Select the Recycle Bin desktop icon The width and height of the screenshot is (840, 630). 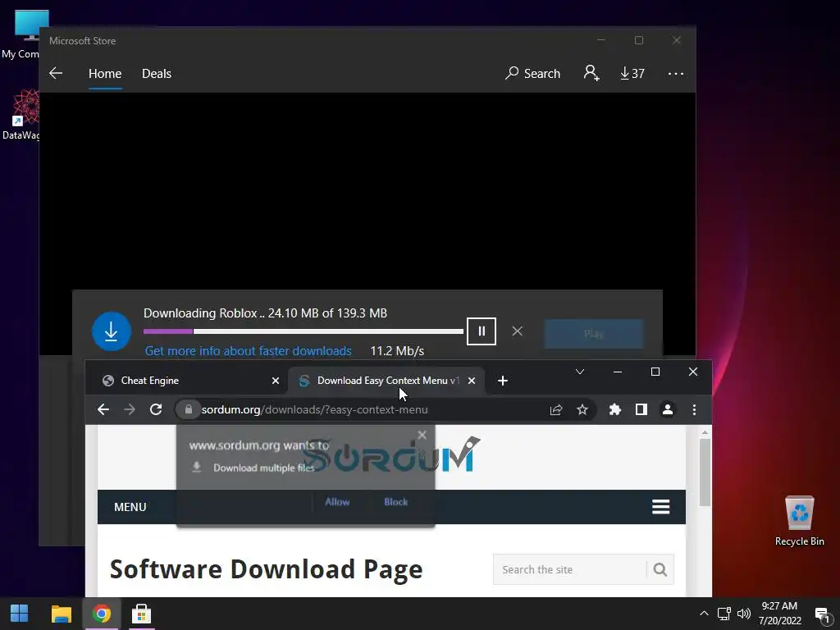799,520
